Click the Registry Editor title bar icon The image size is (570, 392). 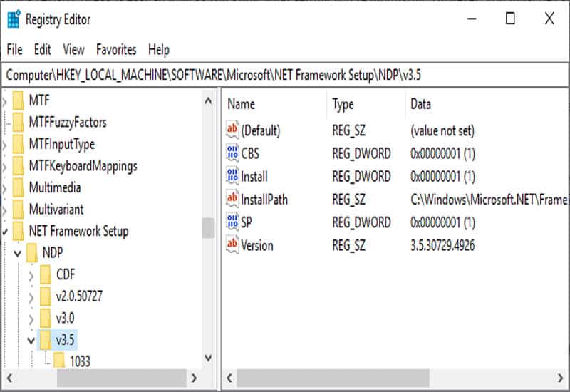point(14,19)
